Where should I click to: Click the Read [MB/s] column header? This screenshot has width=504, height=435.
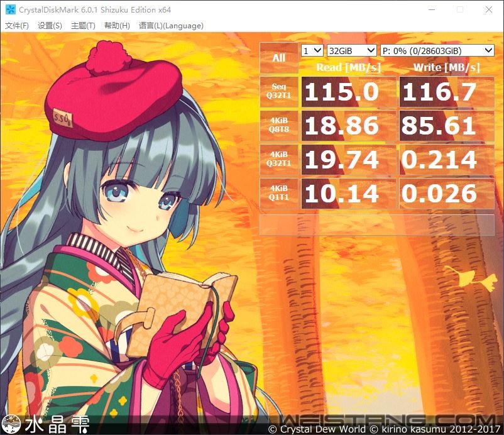point(348,68)
